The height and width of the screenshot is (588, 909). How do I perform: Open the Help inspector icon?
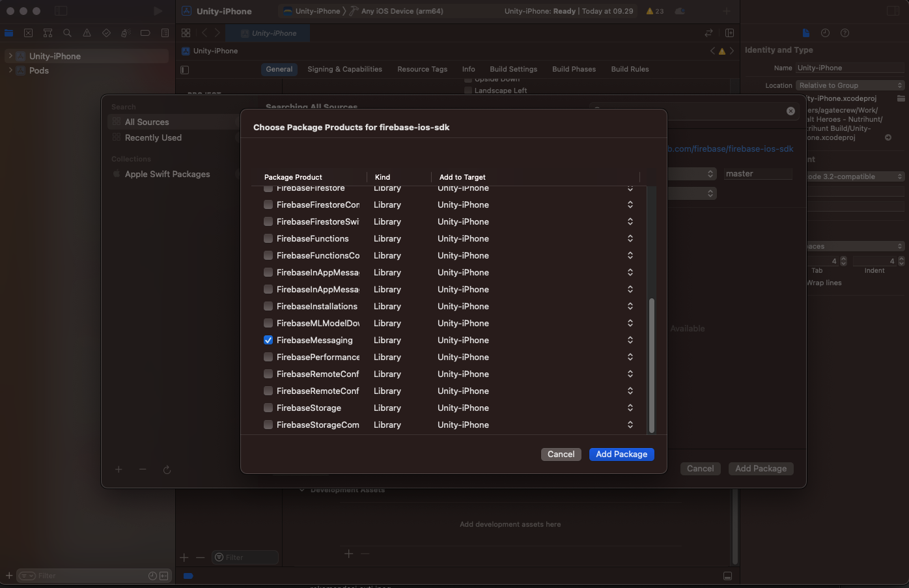pyautogui.click(x=845, y=33)
